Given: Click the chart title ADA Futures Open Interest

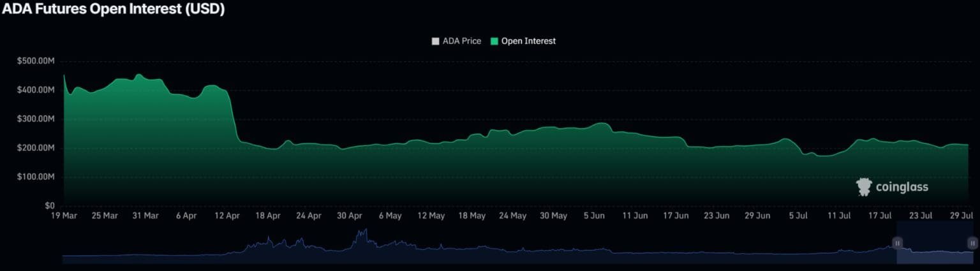Looking at the screenshot, I should 112,10.
